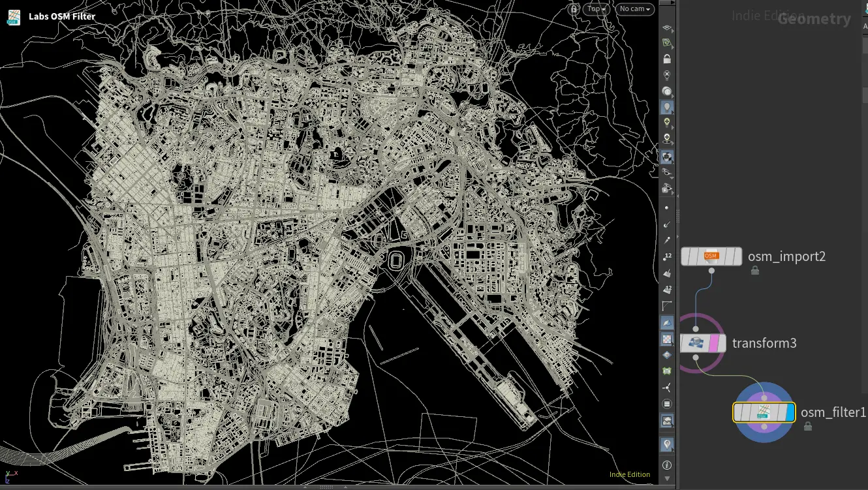868x490 pixels.
Task: Click the green UV square icon
Action: 666,371
